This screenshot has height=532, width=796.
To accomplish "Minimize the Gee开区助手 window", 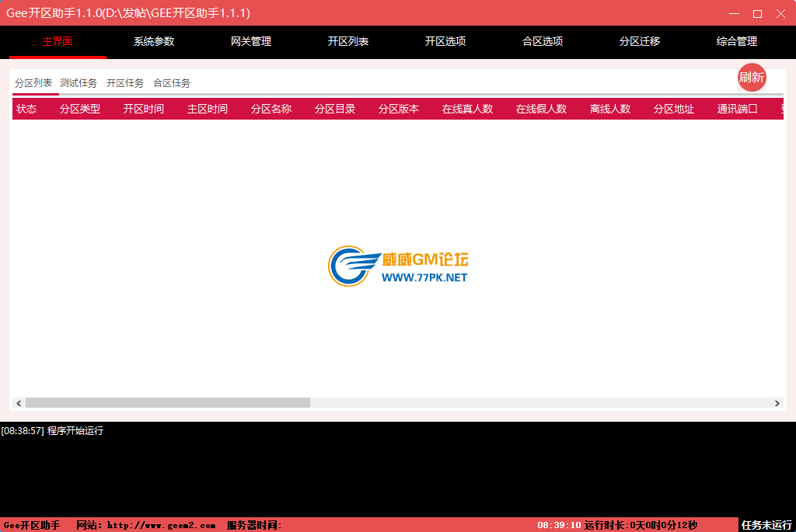I will point(734,13).
